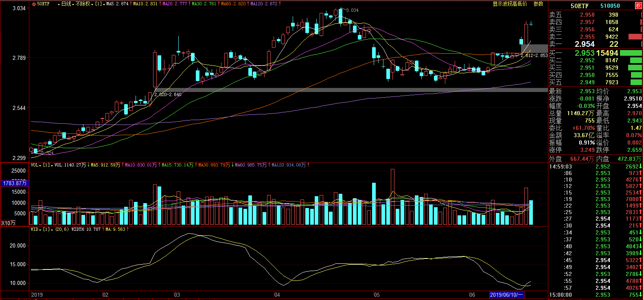Open the VOL indicator dropdown

pyautogui.click(x=36, y=165)
